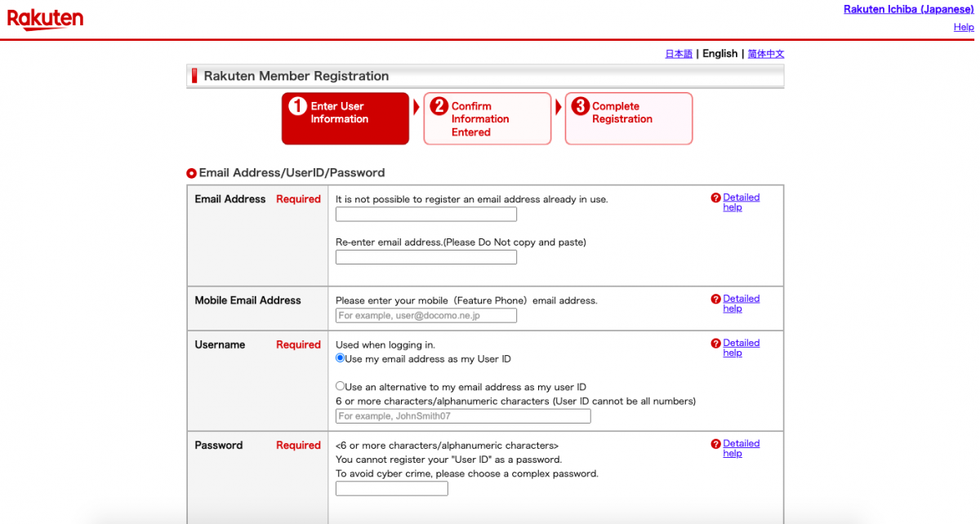
Task: Focus the Re-enter email address field
Action: click(425, 257)
